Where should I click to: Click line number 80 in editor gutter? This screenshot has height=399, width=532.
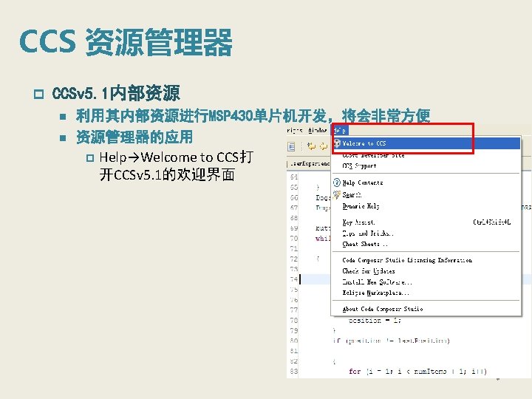(294, 341)
